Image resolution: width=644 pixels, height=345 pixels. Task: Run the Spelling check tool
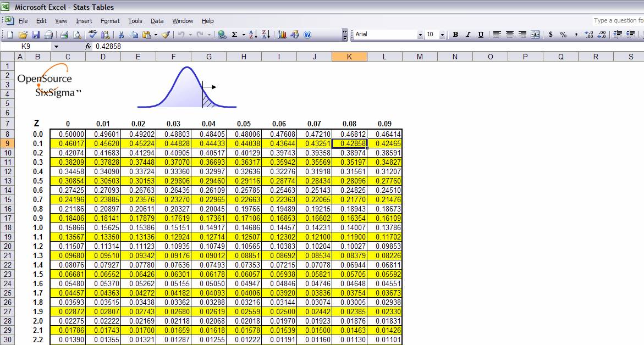pos(92,35)
